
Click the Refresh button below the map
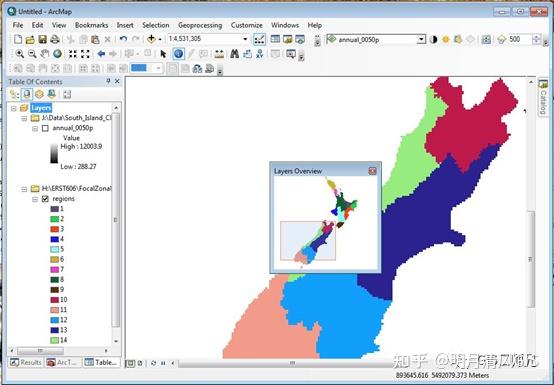(x=153, y=363)
